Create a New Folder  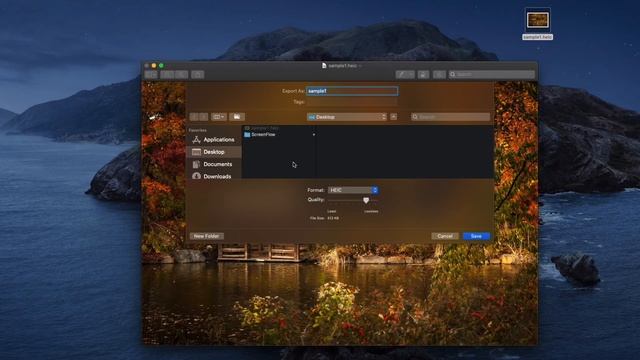(206, 236)
